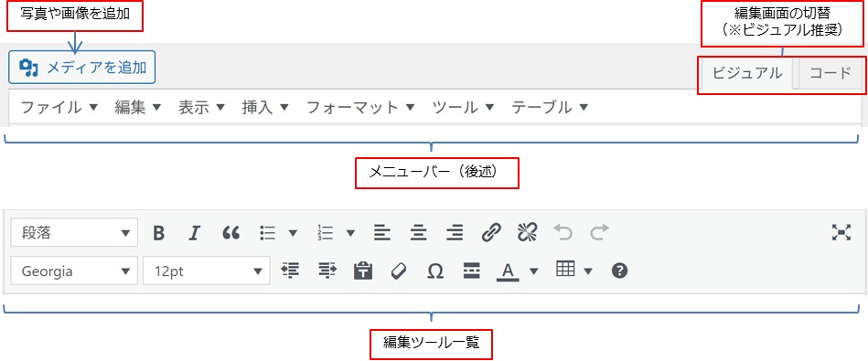Insert a blockquote
This screenshot has height=361, width=868.
coord(230,233)
